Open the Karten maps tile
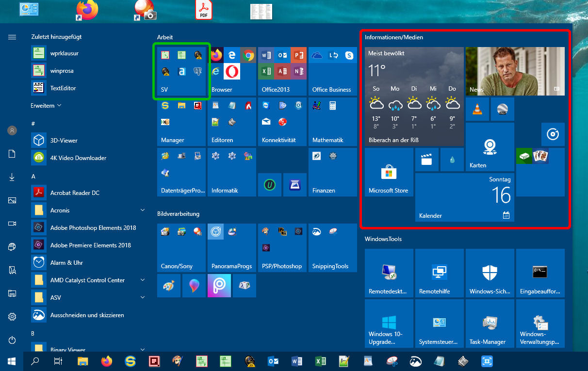588x371 pixels. pos(490,147)
